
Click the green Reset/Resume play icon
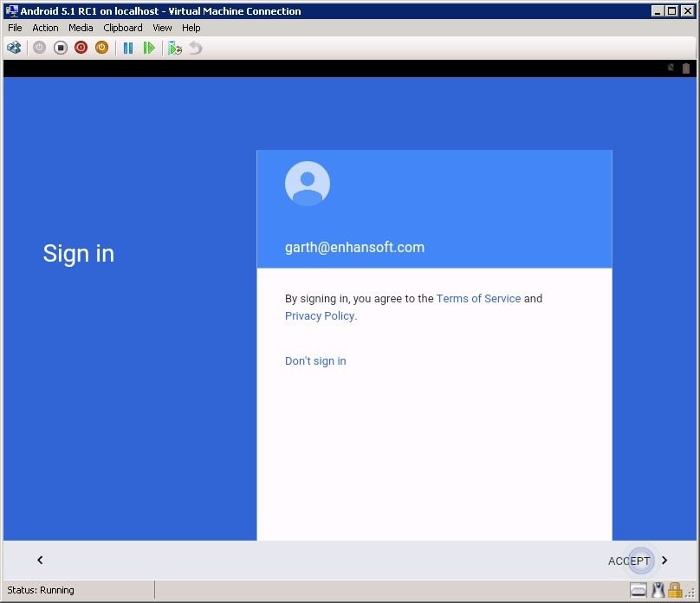point(149,48)
